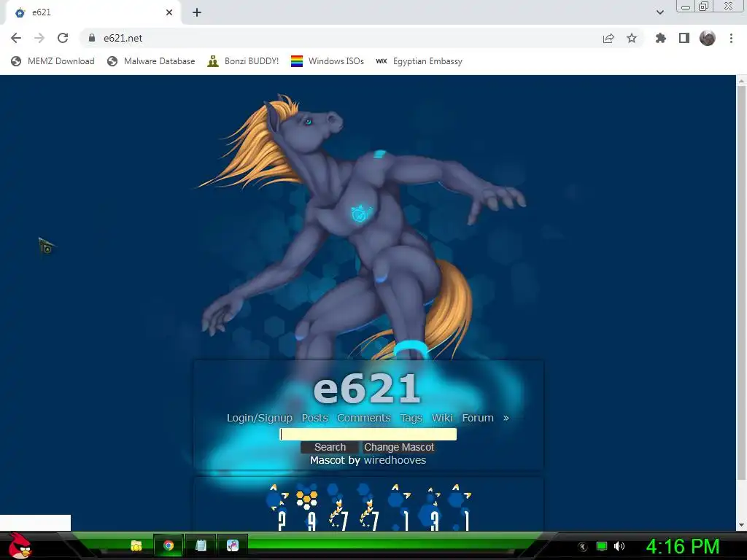Go to the Posts section
Image resolution: width=747 pixels, height=560 pixels.
click(315, 418)
